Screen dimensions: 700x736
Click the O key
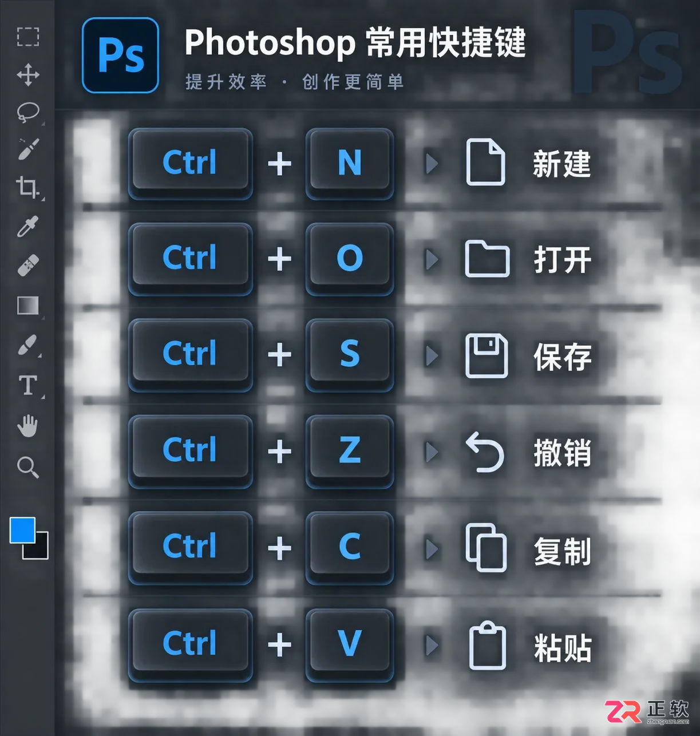[x=350, y=259]
